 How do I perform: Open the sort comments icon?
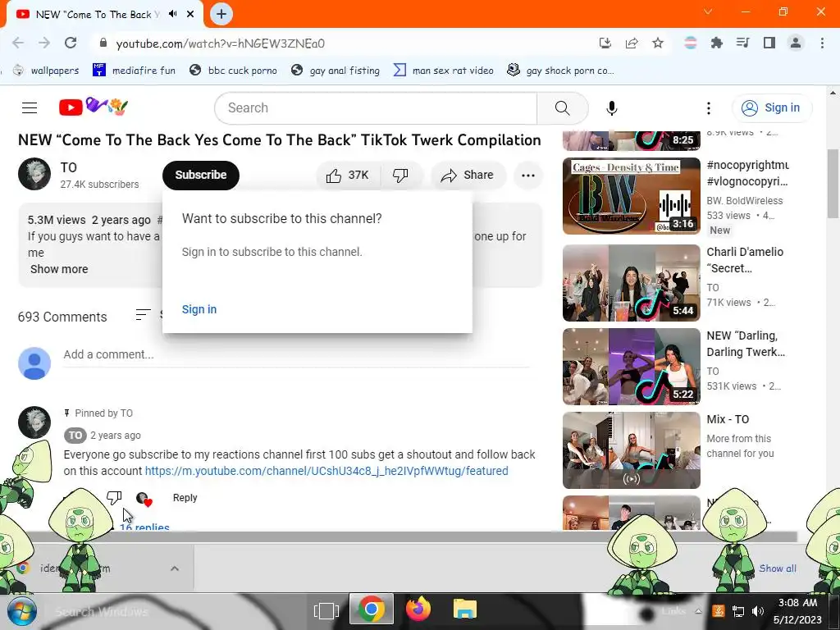point(143,315)
